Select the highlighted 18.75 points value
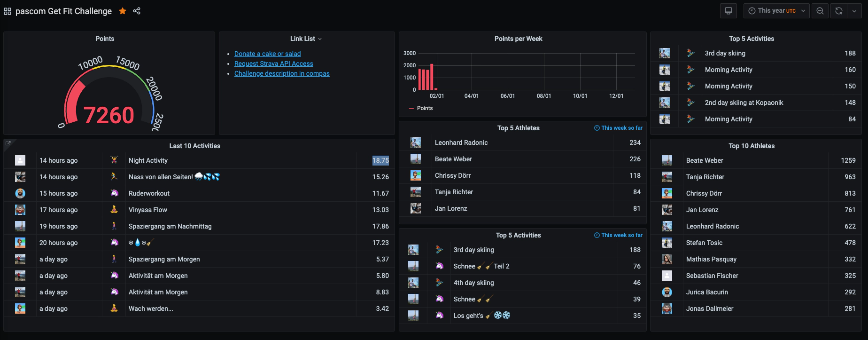 pyautogui.click(x=380, y=160)
